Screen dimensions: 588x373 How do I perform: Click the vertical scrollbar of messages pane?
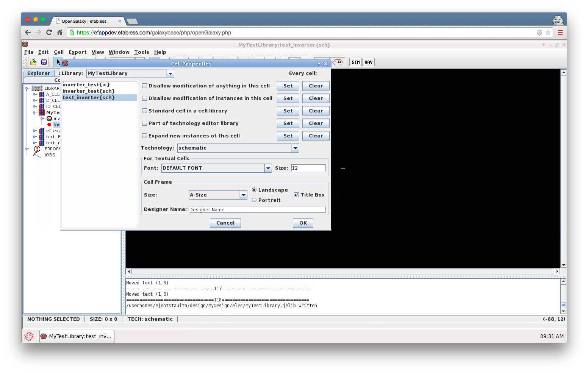pyautogui.click(x=563, y=297)
